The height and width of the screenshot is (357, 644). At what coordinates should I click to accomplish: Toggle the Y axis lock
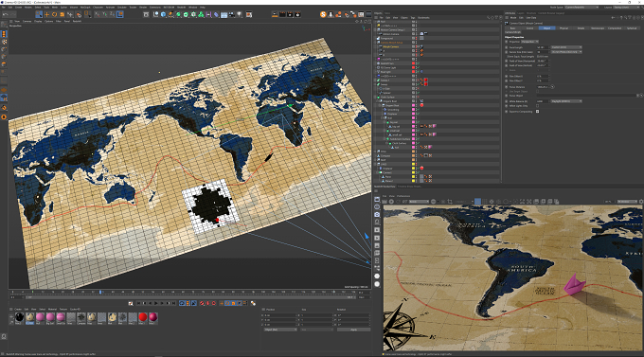pyautogui.click(x=105, y=14)
